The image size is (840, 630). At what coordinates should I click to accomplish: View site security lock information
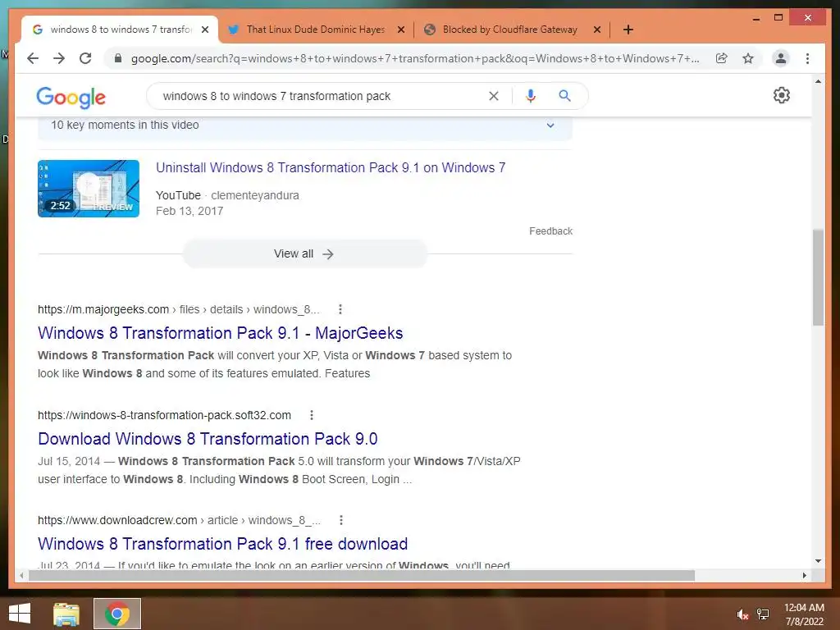point(118,58)
